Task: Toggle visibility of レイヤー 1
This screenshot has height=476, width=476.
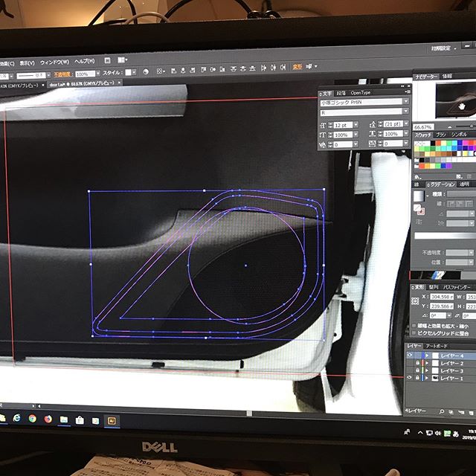Action: (409, 377)
